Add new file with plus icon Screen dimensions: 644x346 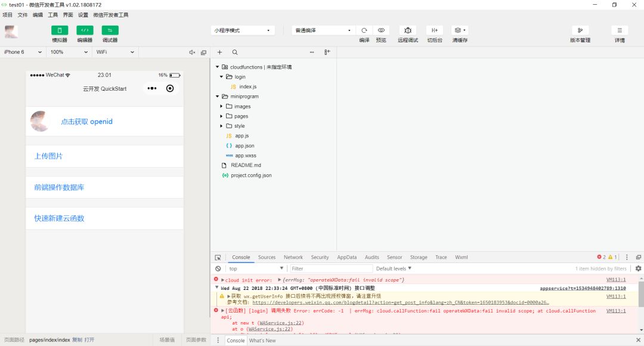[219, 52]
